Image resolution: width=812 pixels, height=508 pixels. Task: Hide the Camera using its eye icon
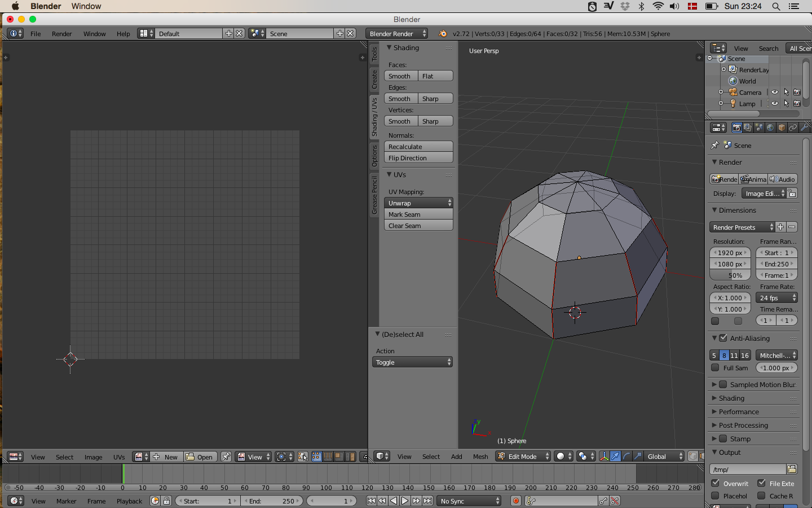click(x=775, y=93)
